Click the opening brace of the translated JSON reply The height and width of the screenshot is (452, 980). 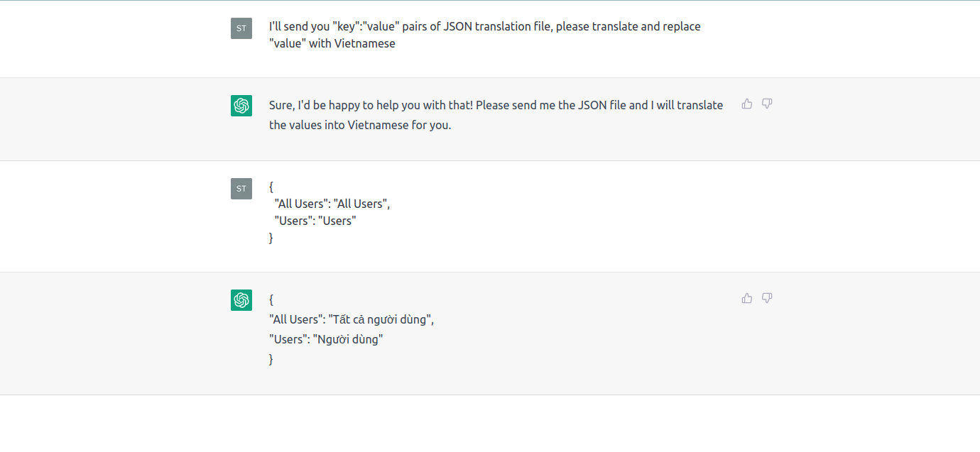(271, 299)
